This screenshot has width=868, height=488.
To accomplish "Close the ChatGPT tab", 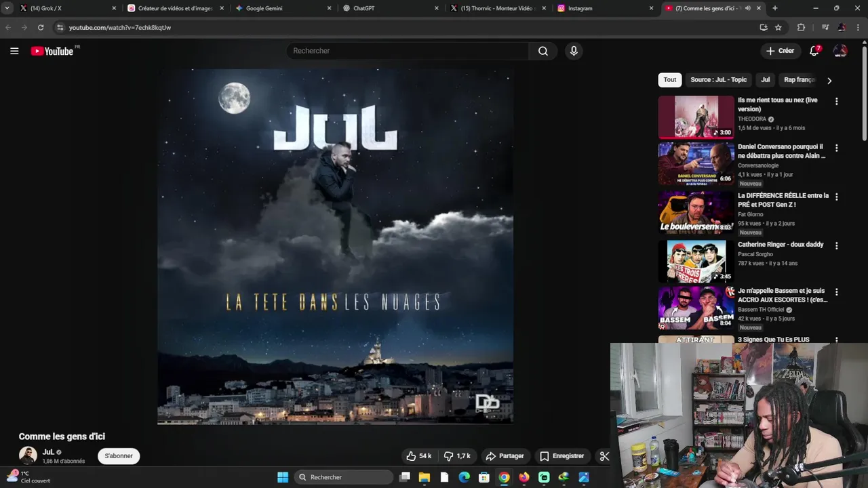I will click(437, 8).
